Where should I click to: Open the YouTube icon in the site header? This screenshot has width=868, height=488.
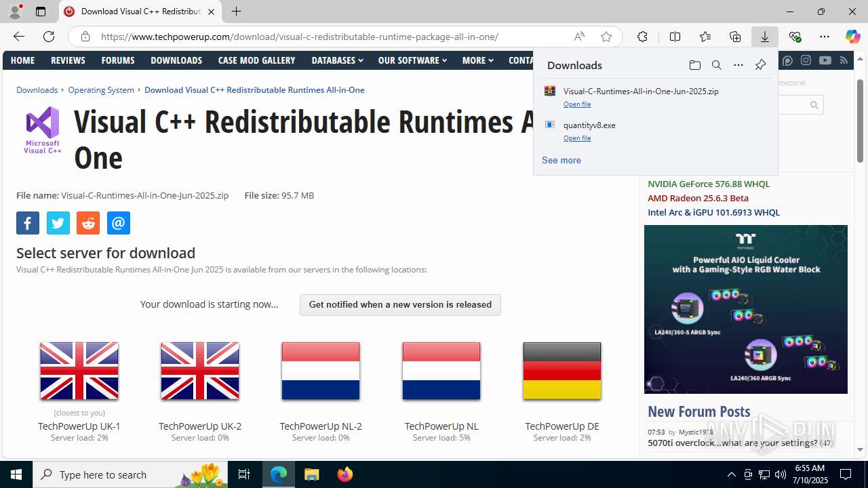825,60
